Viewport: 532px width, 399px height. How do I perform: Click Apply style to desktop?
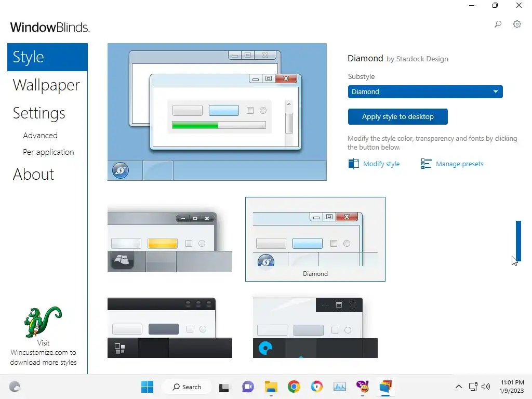point(397,117)
